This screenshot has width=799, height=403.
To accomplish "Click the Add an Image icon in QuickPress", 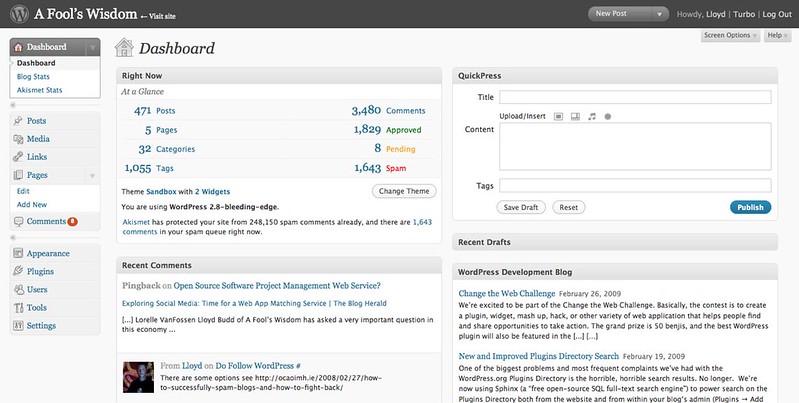I will (x=558, y=117).
